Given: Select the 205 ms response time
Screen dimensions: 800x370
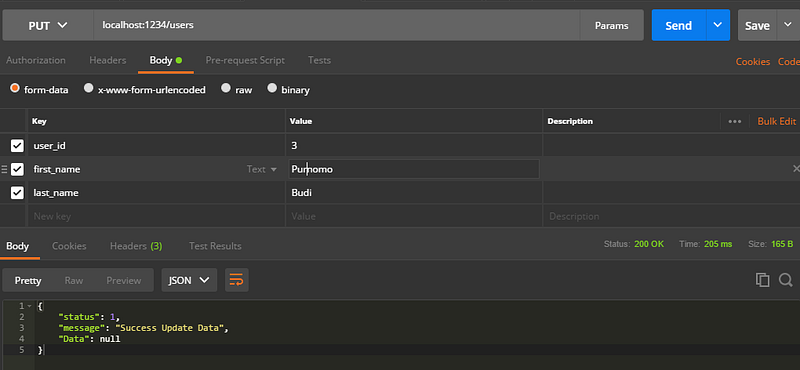Looking at the screenshot, I should pos(718,244).
